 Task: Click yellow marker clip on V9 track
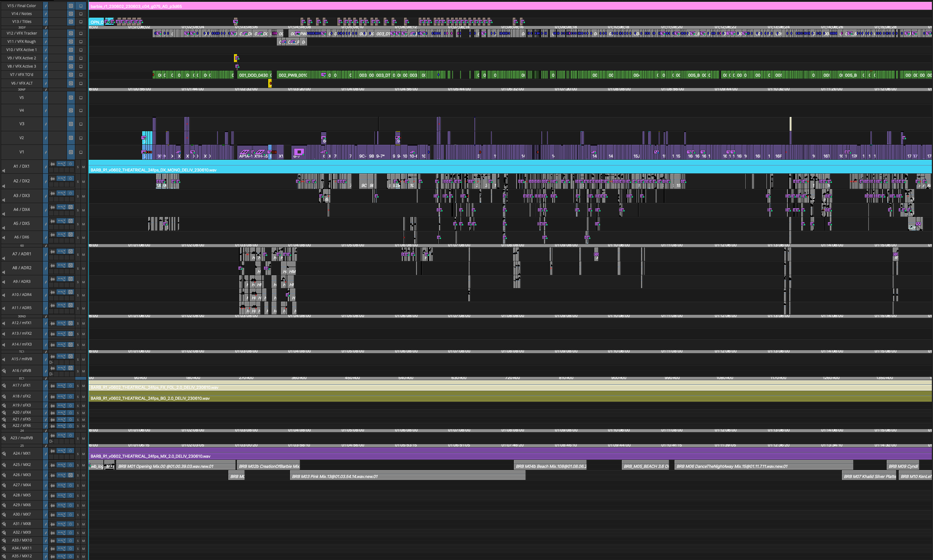pos(236,58)
